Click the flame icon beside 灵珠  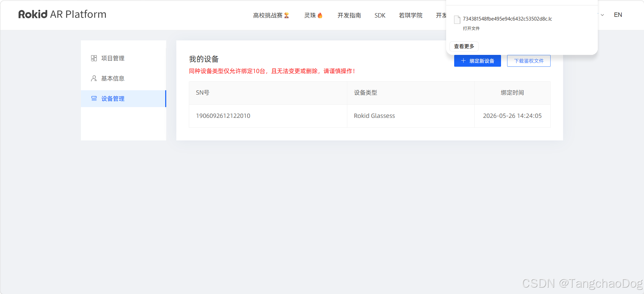click(320, 15)
